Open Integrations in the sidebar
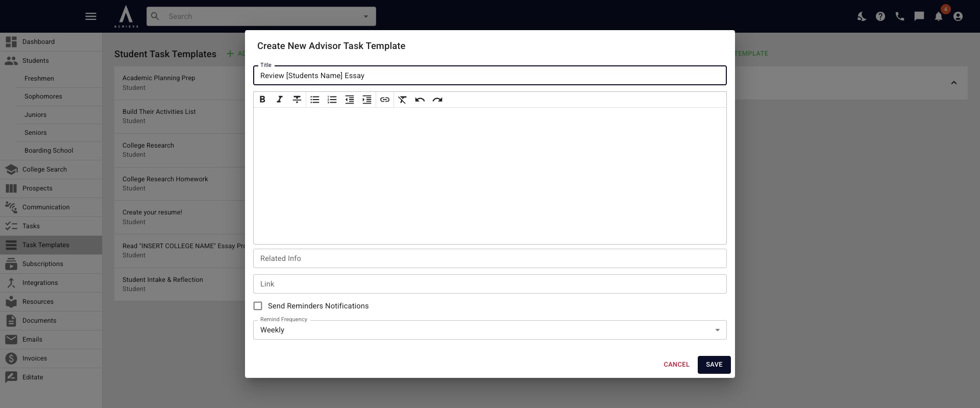Screen dimensions: 980x408 51,283
